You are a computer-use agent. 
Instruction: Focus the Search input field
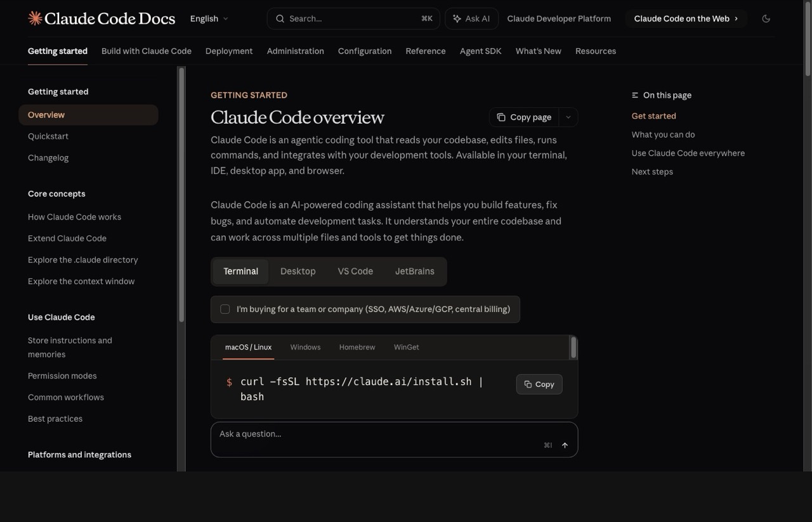click(x=353, y=18)
